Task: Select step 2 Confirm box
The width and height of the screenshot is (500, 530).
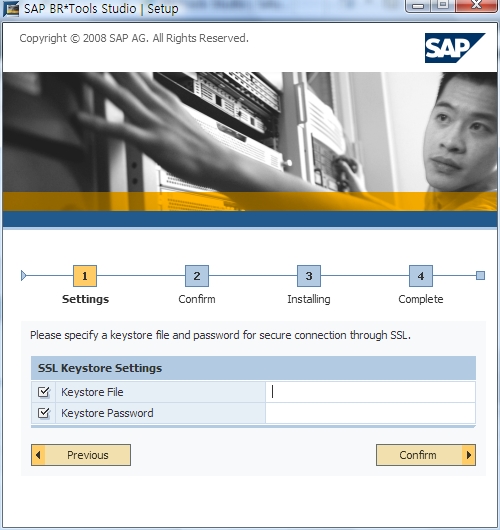Action: 197,276
